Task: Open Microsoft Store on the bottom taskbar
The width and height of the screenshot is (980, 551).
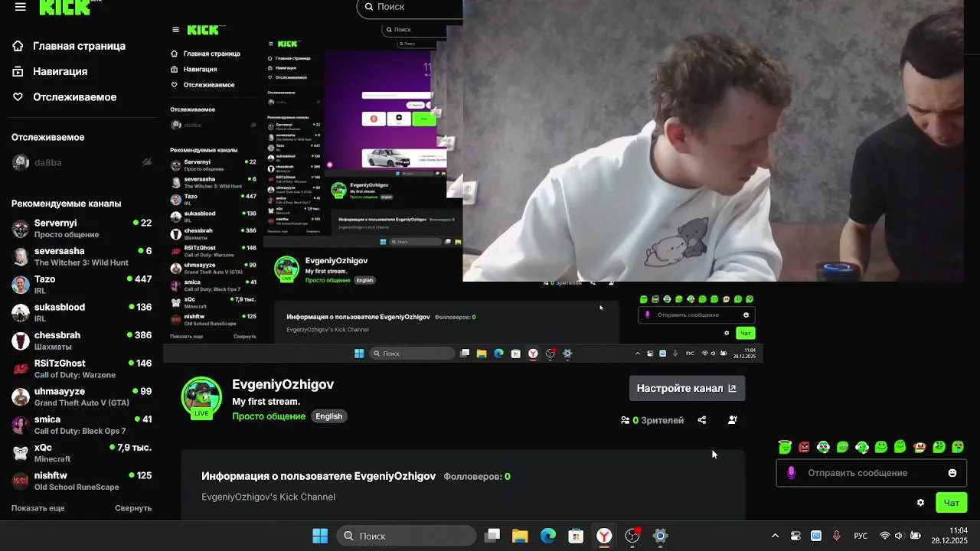Action: pos(576,536)
